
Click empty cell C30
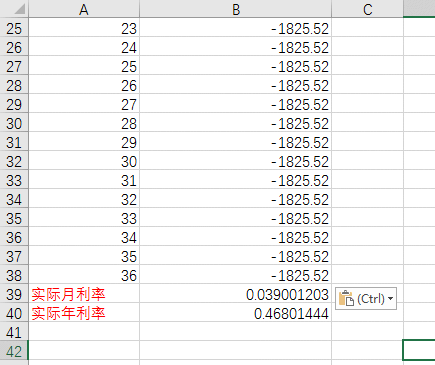pyautogui.click(x=367, y=123)
